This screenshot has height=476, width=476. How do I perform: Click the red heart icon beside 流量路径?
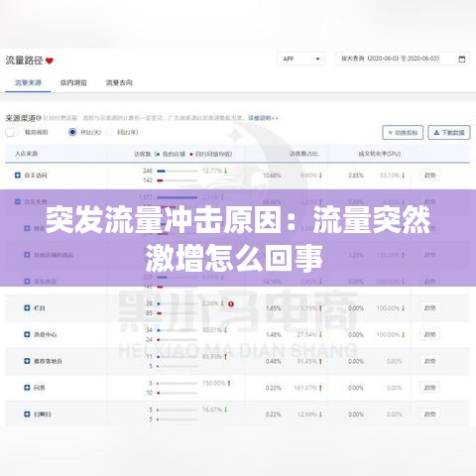point(50,60)
